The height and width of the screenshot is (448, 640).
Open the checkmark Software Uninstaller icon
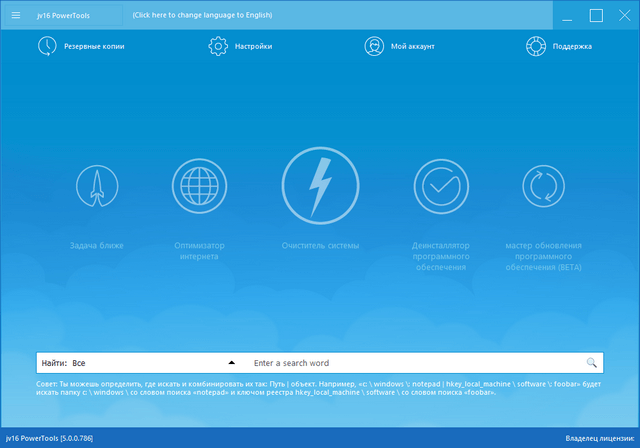pyautogui.click(x=441, y=186)
